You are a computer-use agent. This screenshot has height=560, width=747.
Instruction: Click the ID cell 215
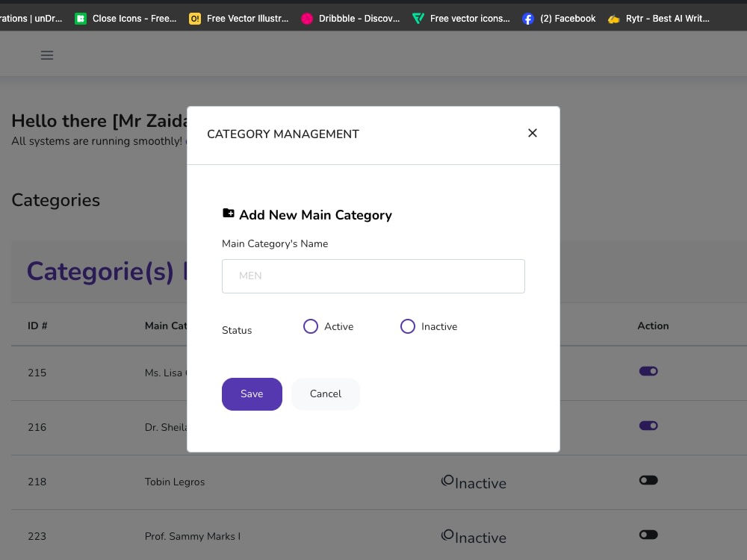pyautogui.click(x=37, y=373)
